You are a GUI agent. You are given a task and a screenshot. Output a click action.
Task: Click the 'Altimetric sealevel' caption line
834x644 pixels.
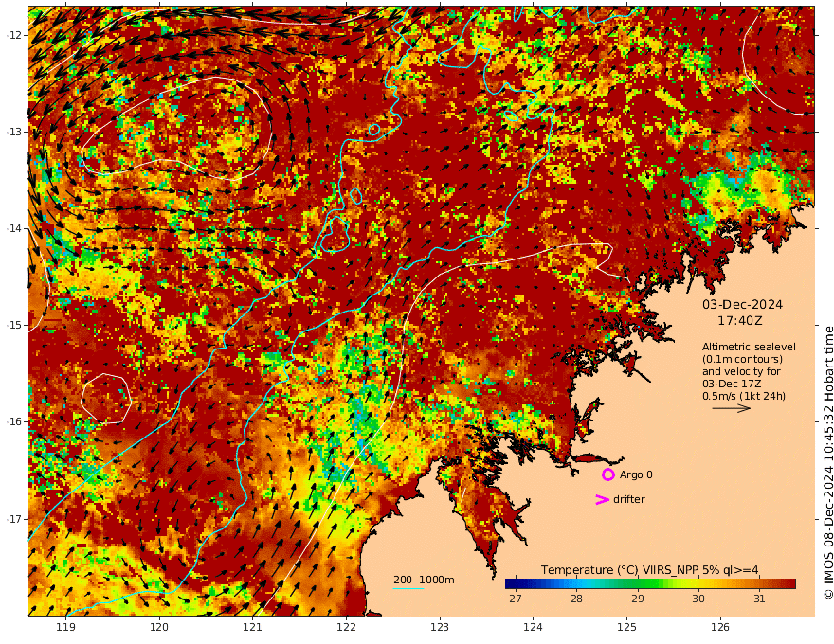[x=749, y=347]
